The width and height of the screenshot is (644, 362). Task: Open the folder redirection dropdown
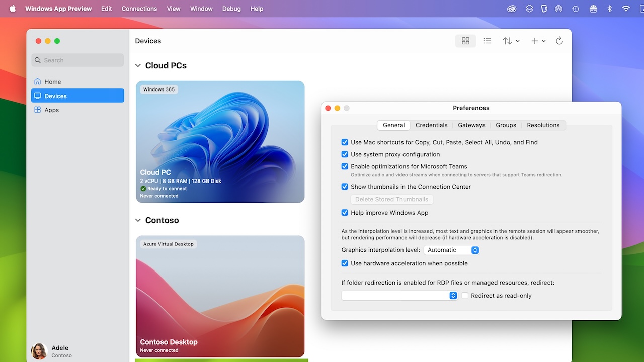(x=399, y=296)
